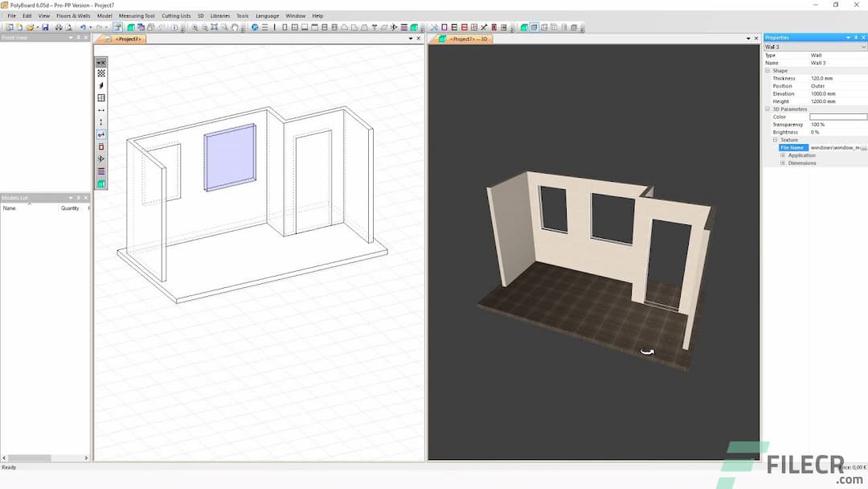Click the hatch pattern tool in the left toolbar
868x489 pixels.
coord(100,74)
